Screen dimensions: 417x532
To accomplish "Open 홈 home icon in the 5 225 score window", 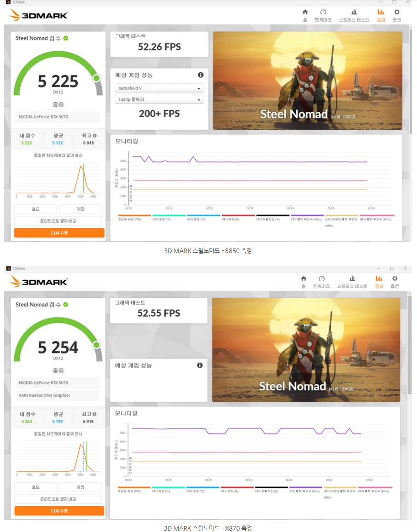I will [305, 12].
